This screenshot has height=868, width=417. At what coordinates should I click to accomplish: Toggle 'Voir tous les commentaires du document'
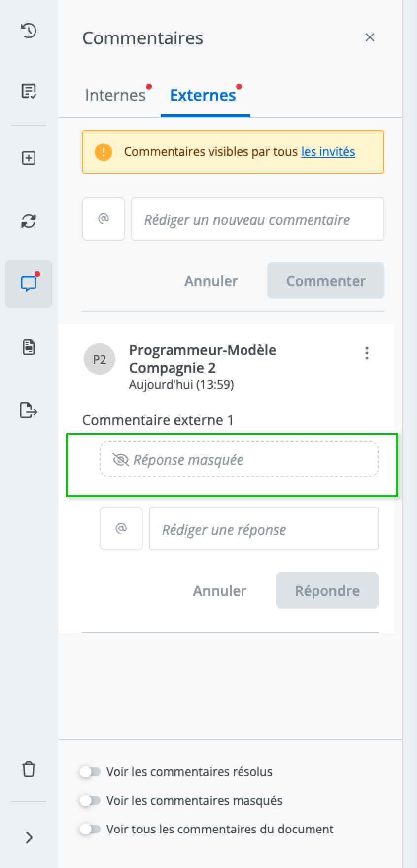click(90, 829)
